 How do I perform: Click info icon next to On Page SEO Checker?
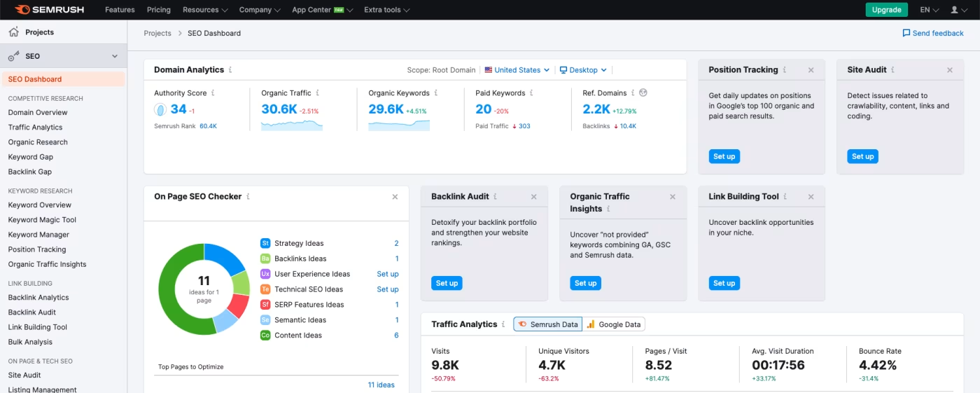click(248, 197)
